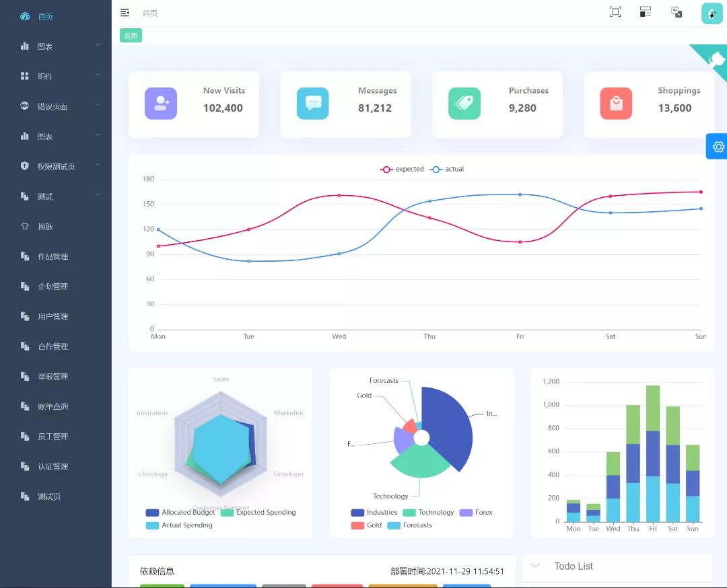Click the purple New Visits icon

tap(161, 104)
